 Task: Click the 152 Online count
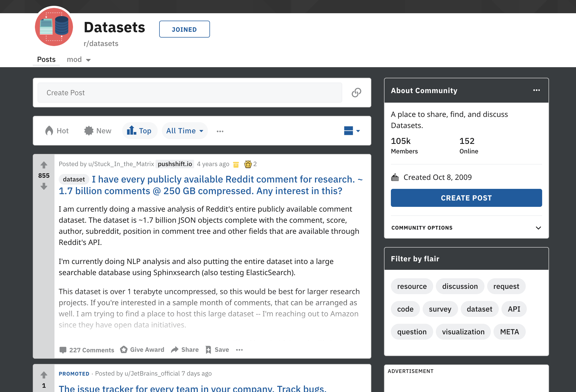[x=469, y=145]
